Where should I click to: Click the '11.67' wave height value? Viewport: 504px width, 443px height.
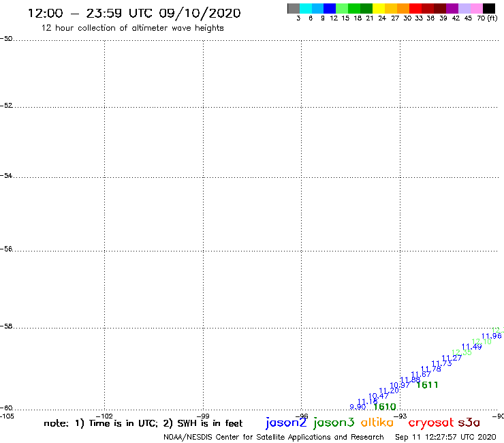click(x=421, y=374)
